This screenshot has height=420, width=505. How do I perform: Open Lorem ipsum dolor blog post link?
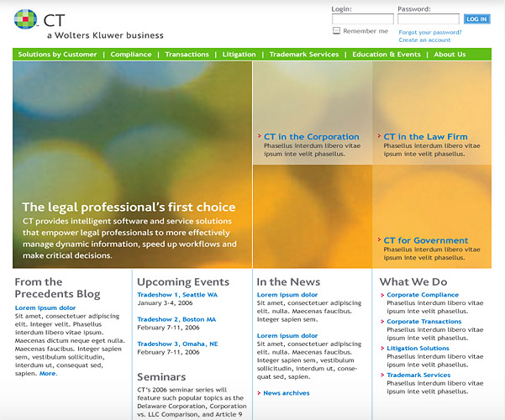[x=45, y=307]
